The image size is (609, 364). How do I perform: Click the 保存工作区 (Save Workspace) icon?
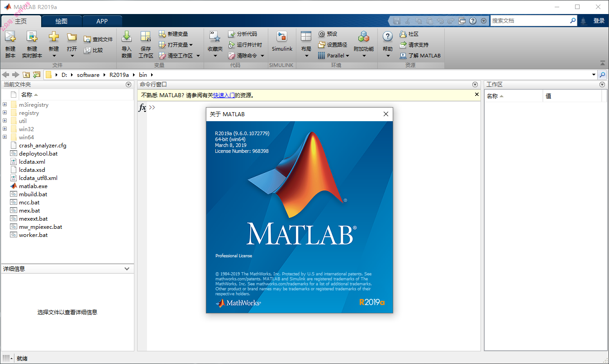[146, 37]
